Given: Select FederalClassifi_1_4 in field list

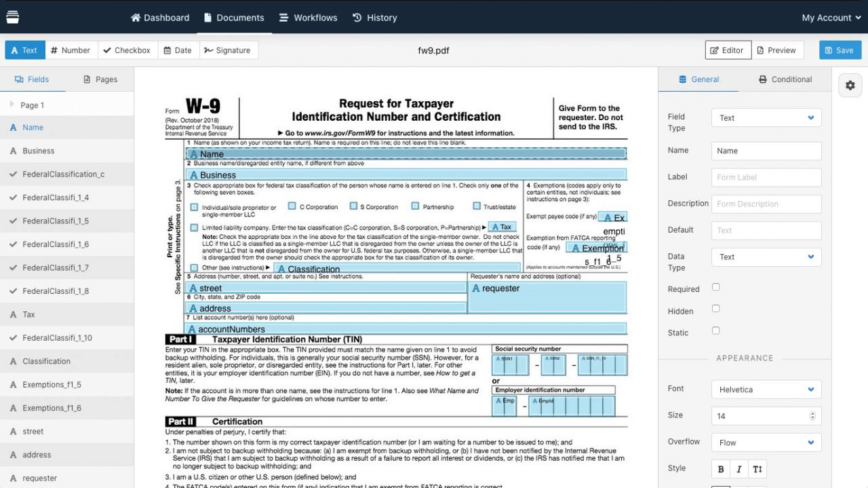Looking at the screenshot, I should (x=66, y=198).
